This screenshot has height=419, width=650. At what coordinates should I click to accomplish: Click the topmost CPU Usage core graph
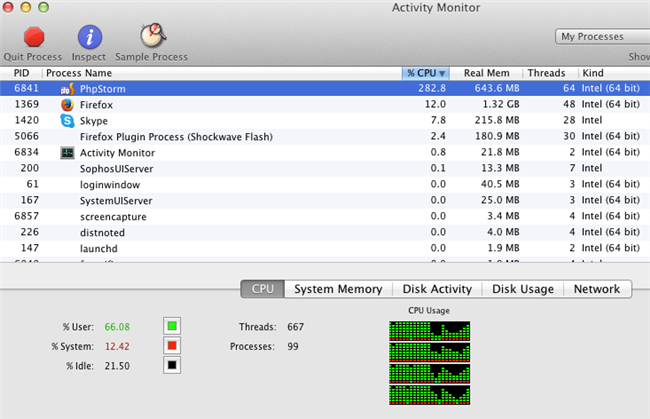(429, 331)
